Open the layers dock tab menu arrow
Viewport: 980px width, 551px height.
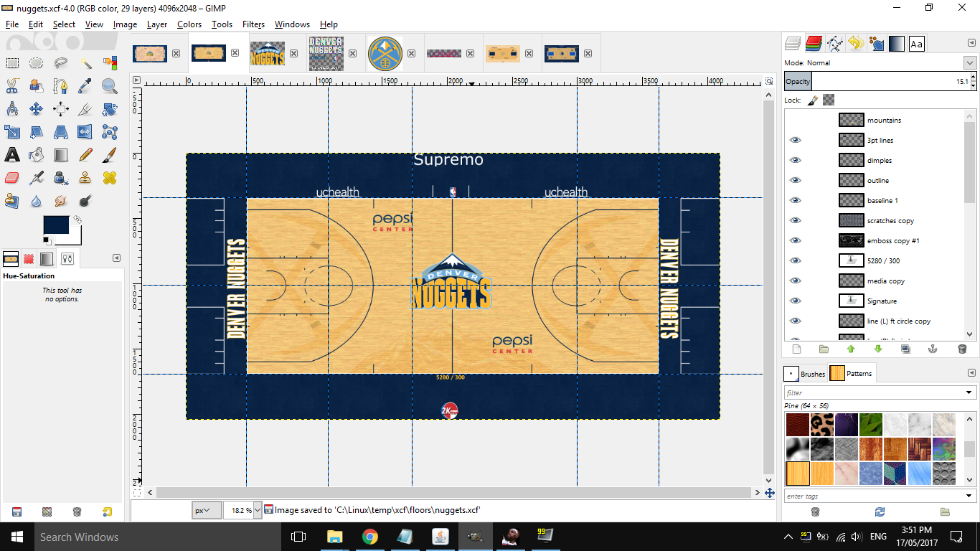pos(970,44)
